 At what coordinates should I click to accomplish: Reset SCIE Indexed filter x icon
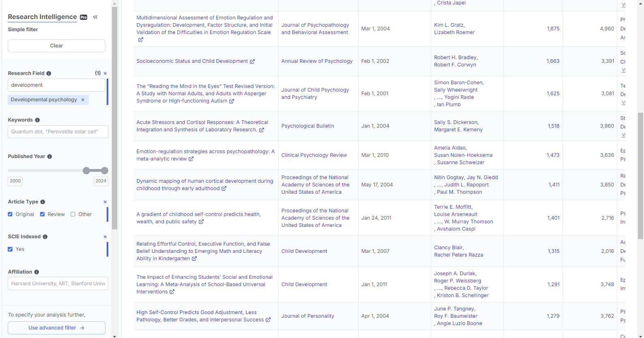(105, 237)
